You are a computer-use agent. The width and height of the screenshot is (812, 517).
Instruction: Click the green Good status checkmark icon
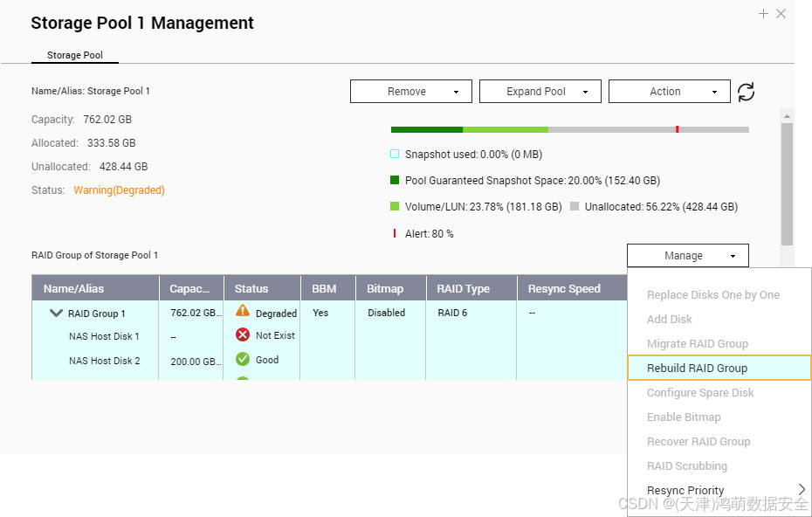(x=243, y=360)
